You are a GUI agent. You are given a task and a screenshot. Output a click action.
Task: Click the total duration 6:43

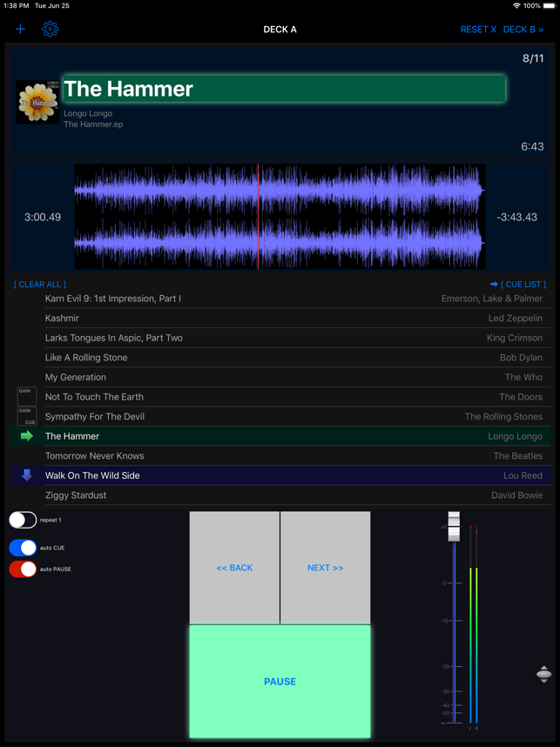tap(532, 146)
